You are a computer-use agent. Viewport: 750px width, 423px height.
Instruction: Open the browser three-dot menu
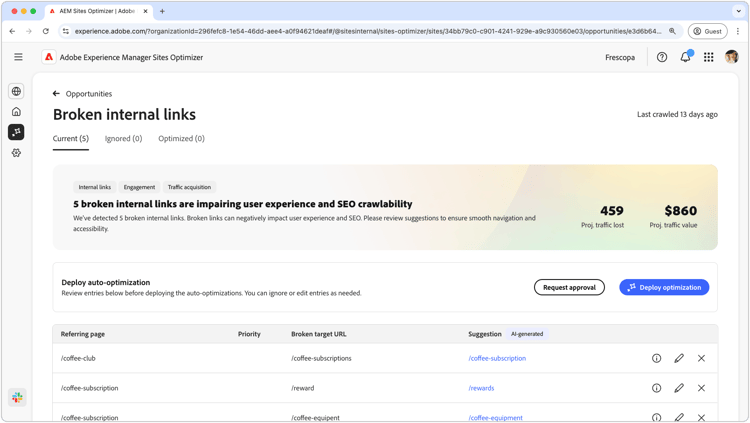(738, 31)
